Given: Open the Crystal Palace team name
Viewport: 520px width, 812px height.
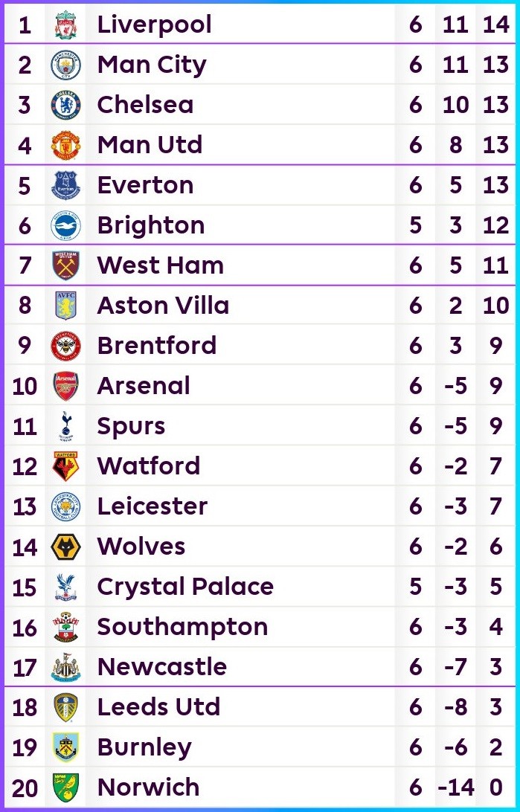Looking at the screenshot, I should click(185, 587).
